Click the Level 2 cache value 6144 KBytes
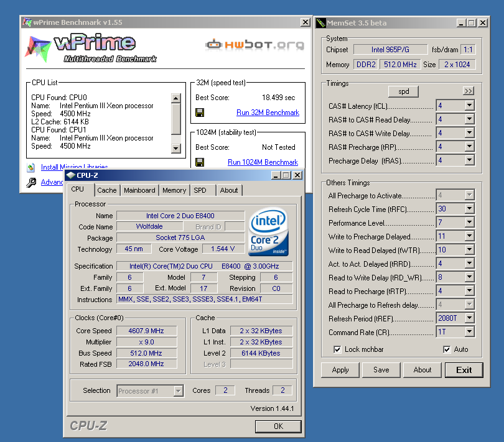Viewport: 504px width, 442px height. [x=261, y=353]
